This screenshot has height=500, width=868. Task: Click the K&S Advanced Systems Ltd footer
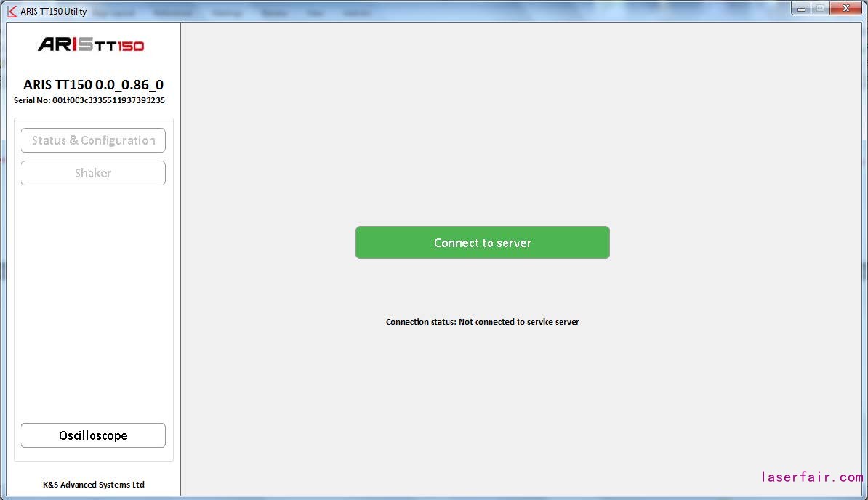coord(93,485)
